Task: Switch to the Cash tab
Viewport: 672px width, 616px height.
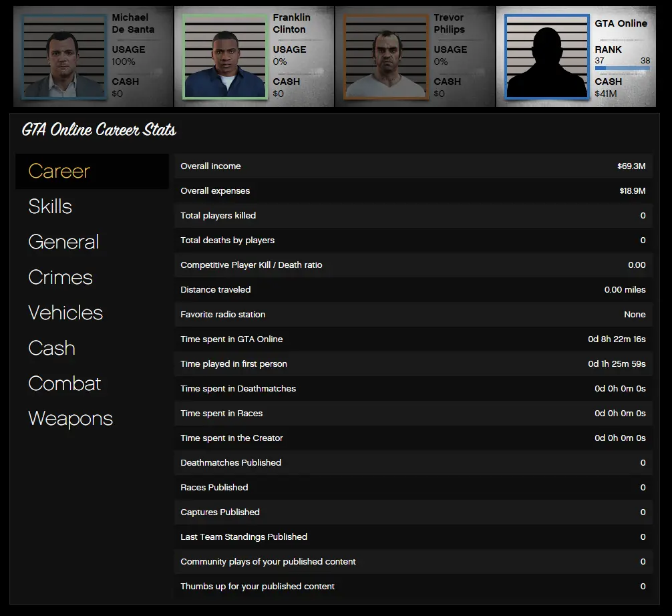Action: click(52, 347)
